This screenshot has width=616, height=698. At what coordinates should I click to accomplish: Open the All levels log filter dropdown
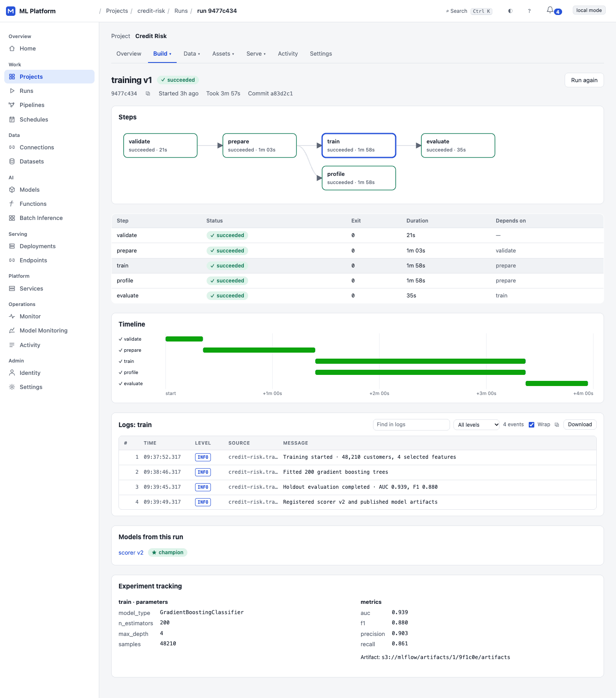click(477, 425)
